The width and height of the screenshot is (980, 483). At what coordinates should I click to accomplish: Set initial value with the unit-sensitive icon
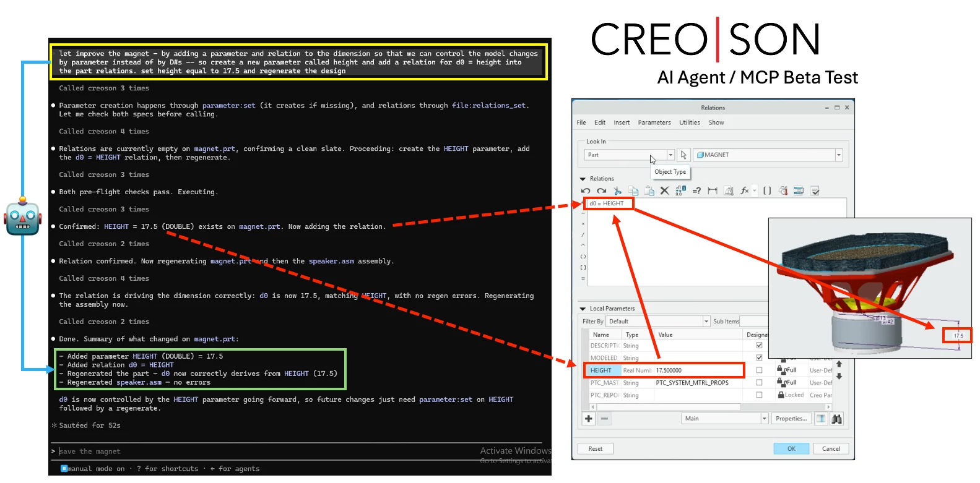(729, 191)
